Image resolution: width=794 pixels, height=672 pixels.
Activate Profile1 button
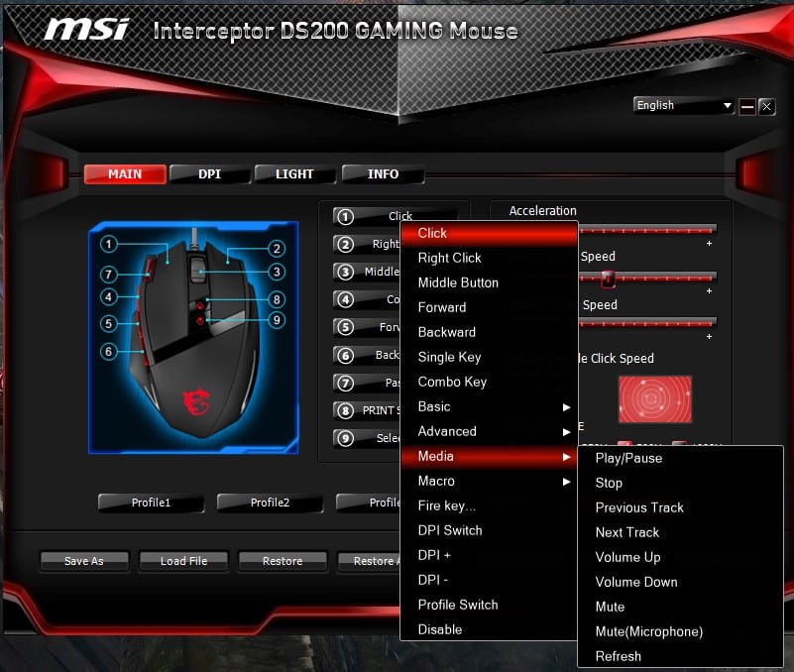click(151, 503)
